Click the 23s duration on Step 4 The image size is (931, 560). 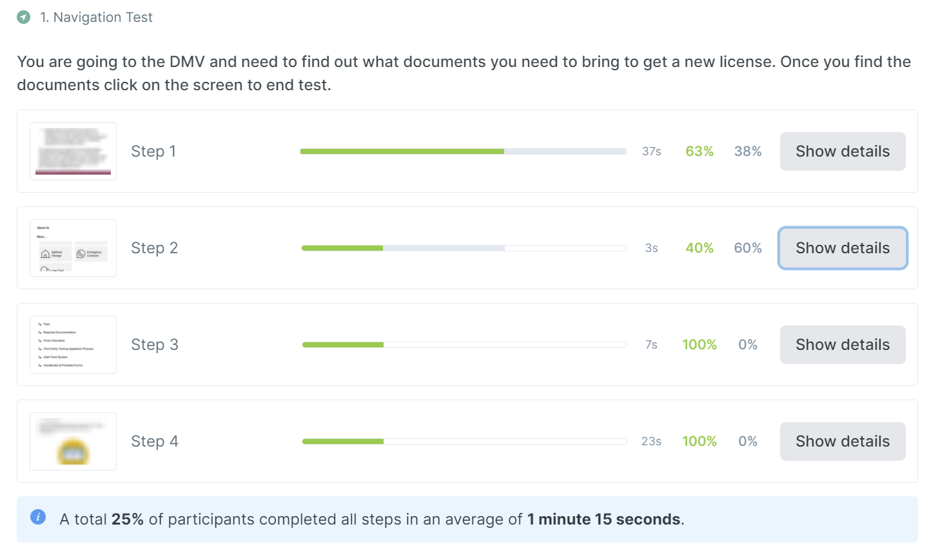pos(651,441)
